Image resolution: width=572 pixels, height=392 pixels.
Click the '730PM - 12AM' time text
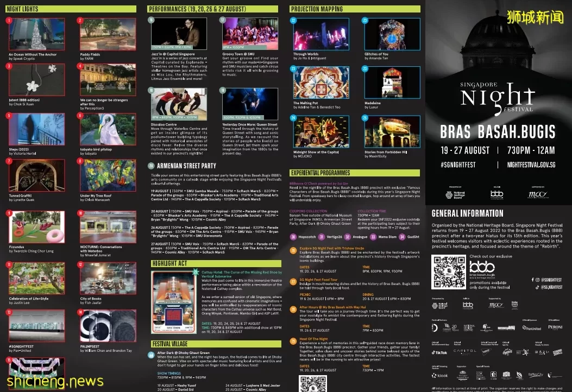point(531,150)
